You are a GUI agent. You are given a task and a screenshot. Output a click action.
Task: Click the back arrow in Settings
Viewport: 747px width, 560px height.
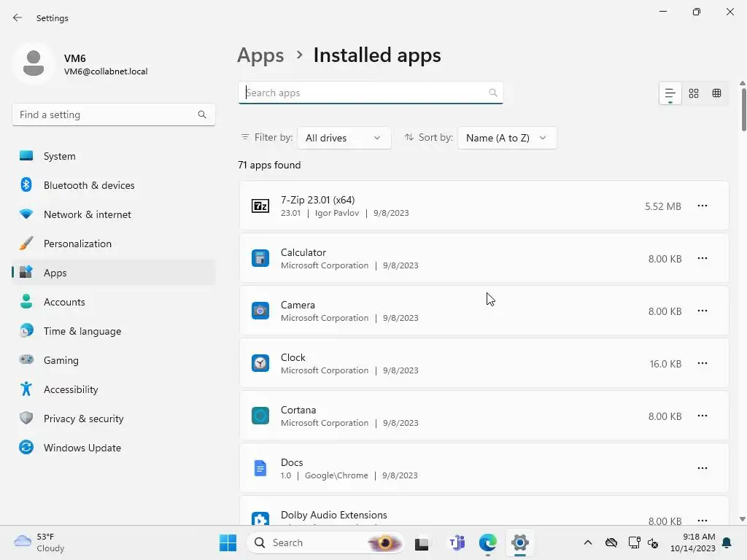pos(18,18)
